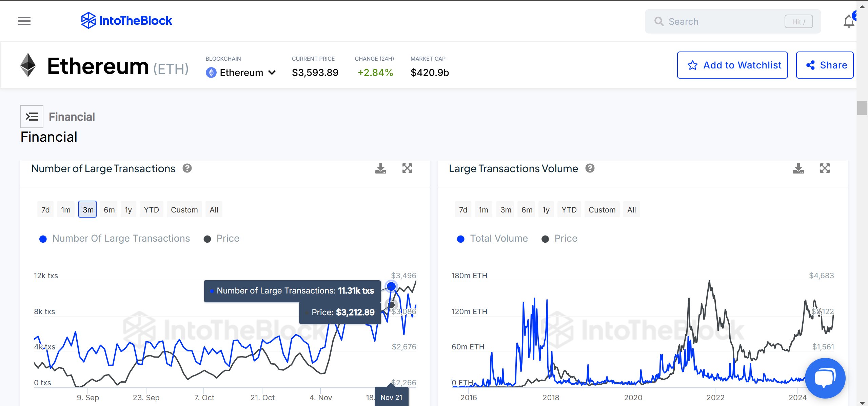The height and width of the screenshot is (406, 868).
Task: Select 6m range on Number of Large Transactions
Action: [109, 209]
